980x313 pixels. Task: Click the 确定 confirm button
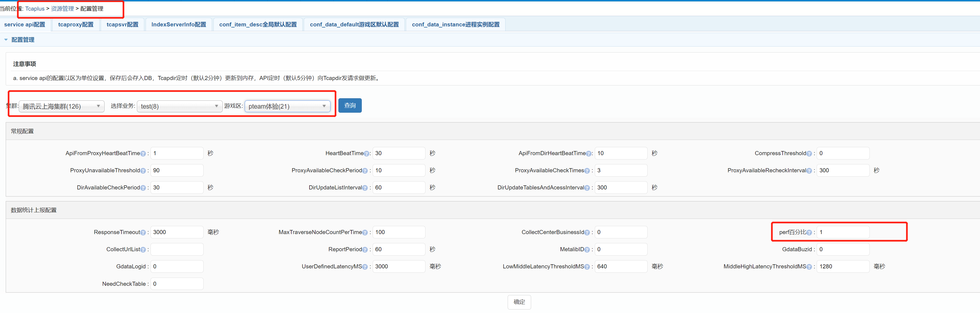[519, 302]
